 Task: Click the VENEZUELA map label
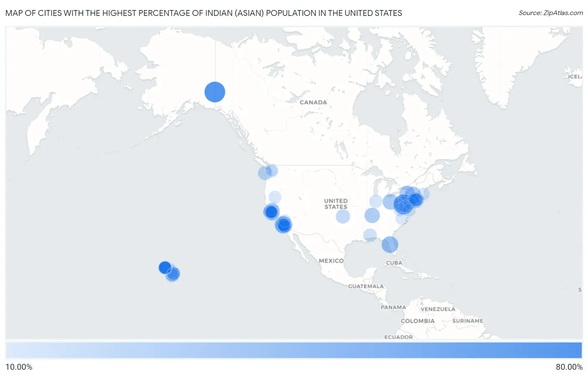(x=438, y=309)
